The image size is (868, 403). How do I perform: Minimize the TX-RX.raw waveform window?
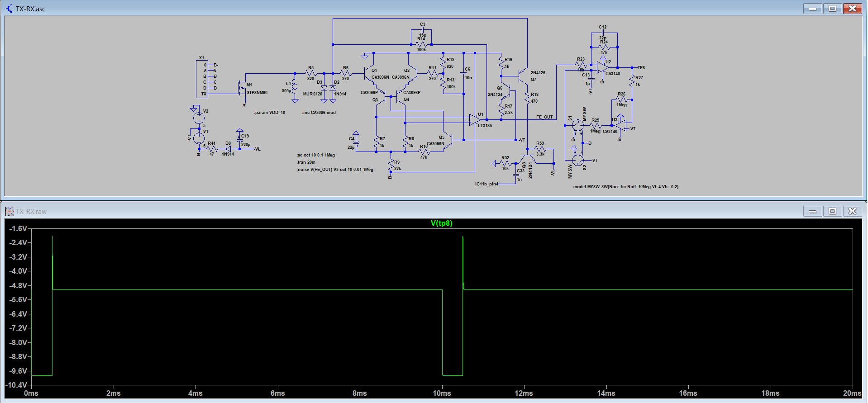click(813, 211)
